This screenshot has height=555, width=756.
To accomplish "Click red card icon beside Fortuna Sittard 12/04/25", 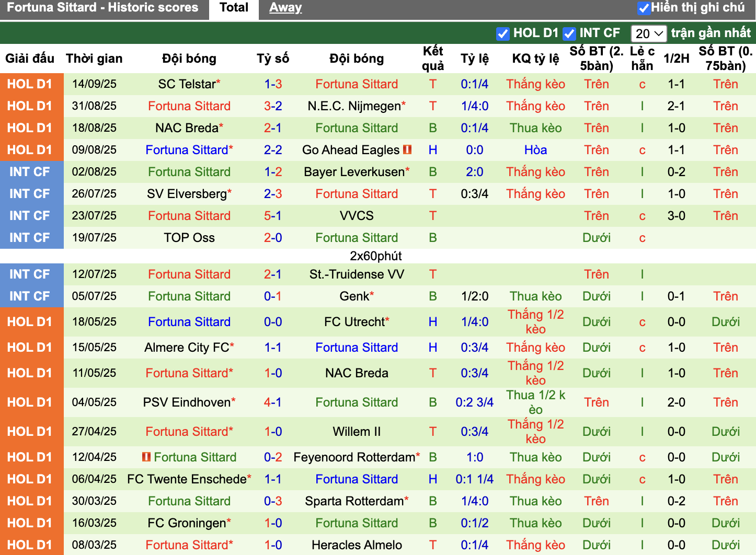I will click(x=146, y=457).
